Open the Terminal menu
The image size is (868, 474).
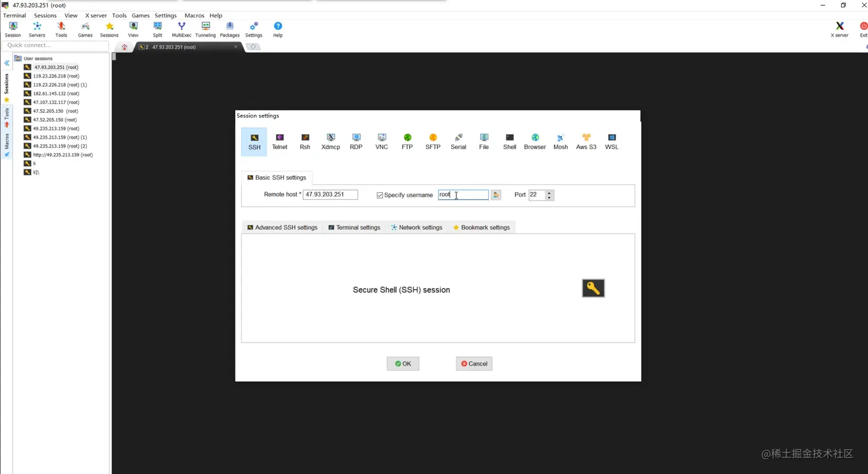coord(14,15)
